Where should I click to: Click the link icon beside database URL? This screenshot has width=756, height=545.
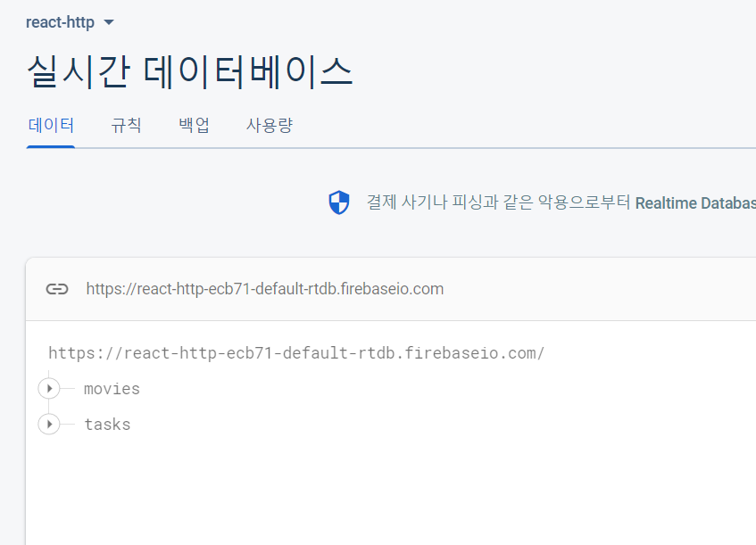(57, 289)
